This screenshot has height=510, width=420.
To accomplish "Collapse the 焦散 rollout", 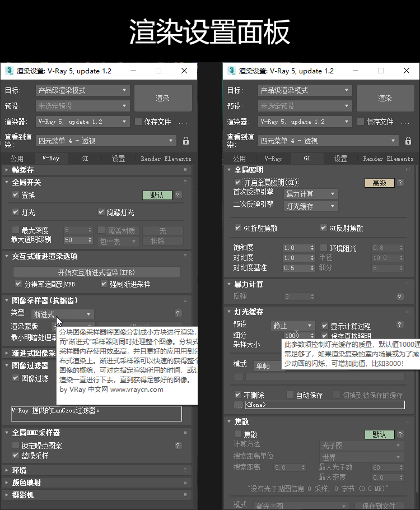I will (229, 421).
